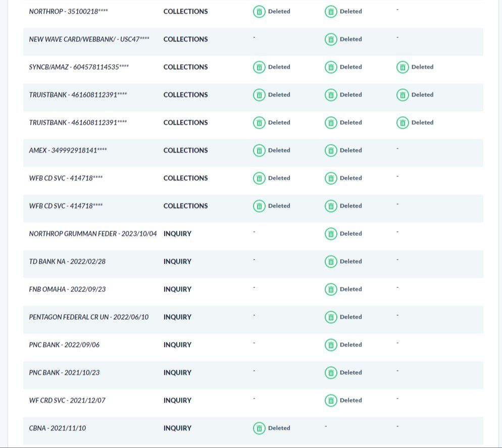502x448 pixels.
Task: Click the PNC BANK - 2021/10/23 entry
Action: (x=64, y=372)
